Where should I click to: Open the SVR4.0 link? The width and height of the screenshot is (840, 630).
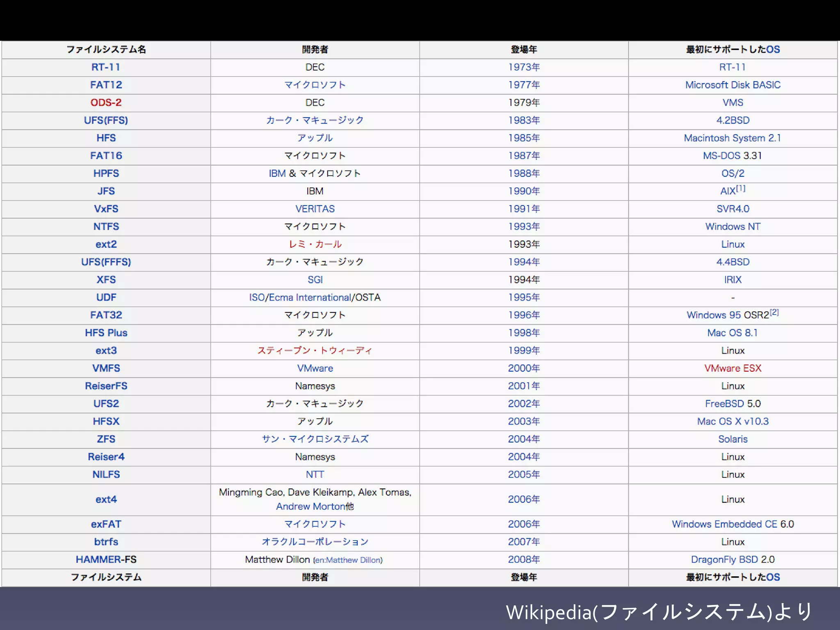click(733, 209)
